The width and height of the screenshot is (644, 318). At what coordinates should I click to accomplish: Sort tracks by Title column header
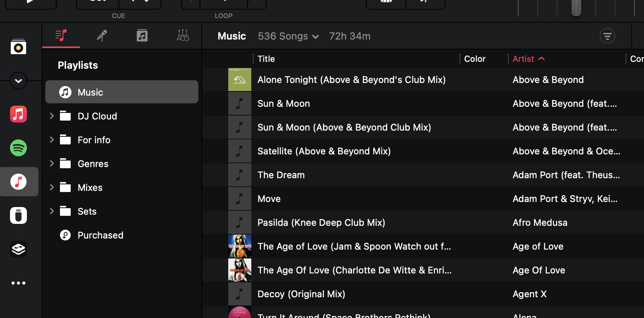pos(266,59)
